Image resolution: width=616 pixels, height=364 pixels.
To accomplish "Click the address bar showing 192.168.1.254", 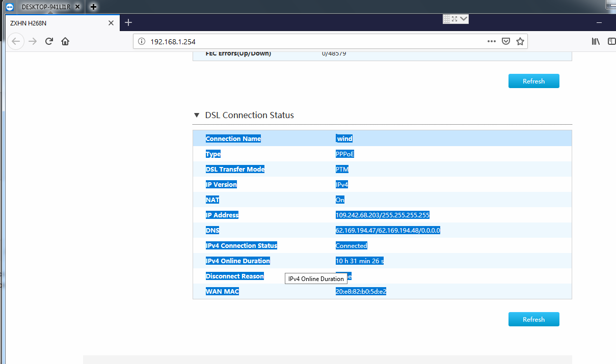I will click(306, 42).
